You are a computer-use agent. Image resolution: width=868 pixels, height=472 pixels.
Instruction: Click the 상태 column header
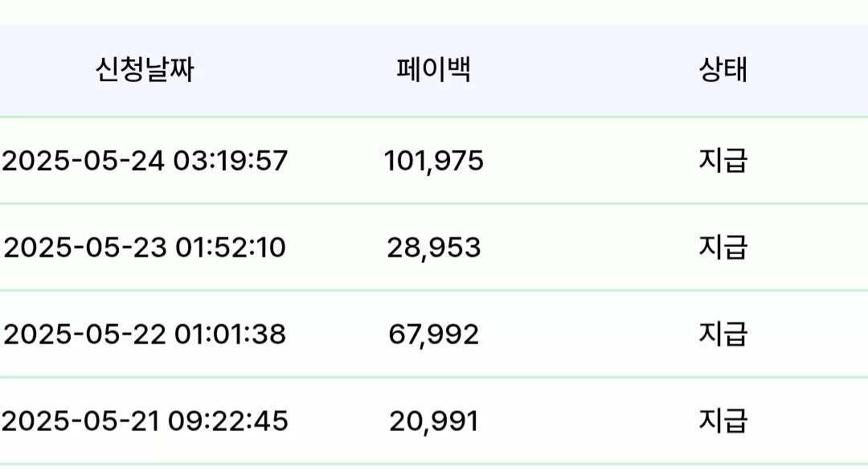coord(723,70)
